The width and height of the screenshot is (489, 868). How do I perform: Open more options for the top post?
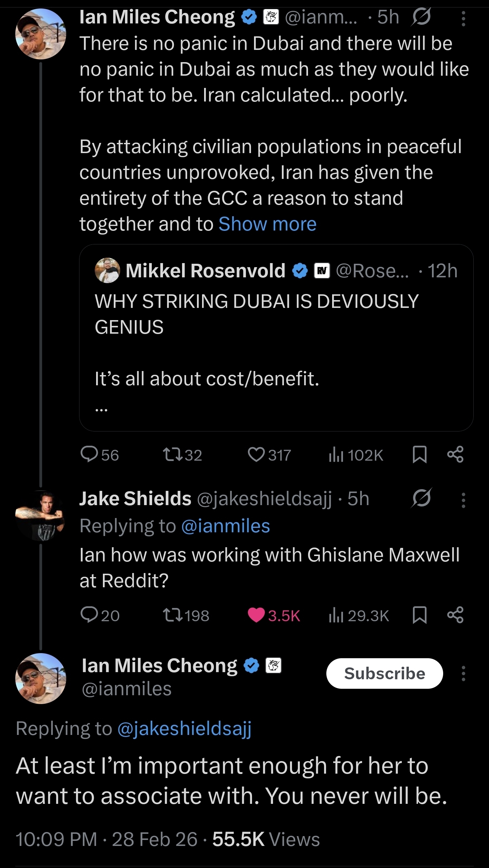coord(463,18)
